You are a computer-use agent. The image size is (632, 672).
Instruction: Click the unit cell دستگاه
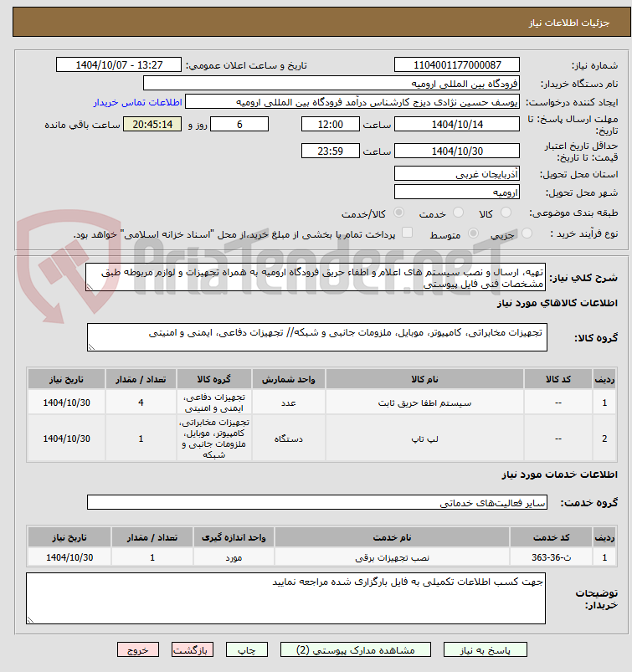[289, 439]
